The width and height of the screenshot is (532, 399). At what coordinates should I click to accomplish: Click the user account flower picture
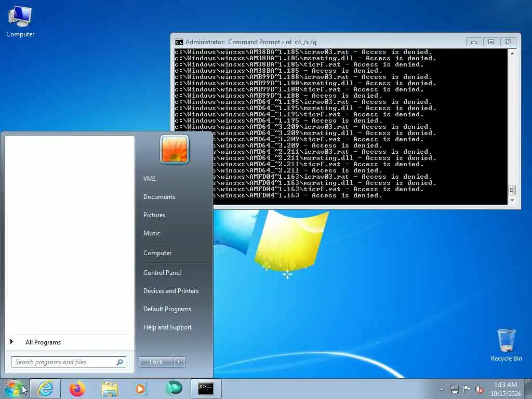[x=175, y=149]
